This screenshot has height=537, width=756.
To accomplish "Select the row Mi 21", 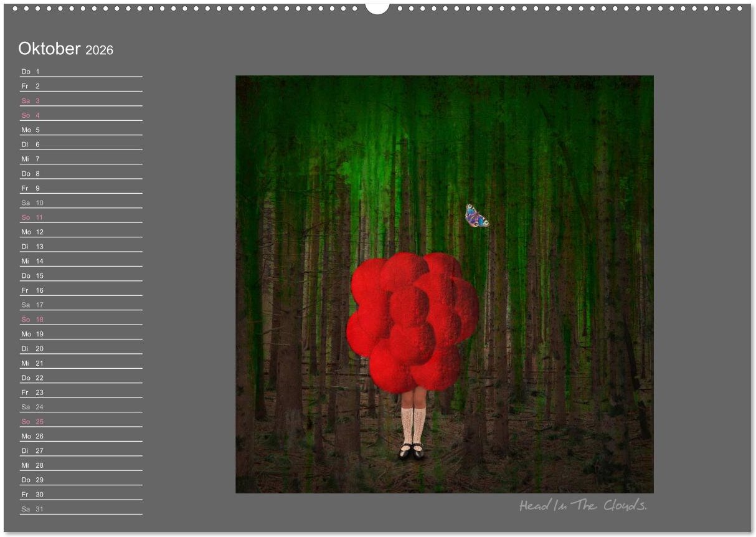I will click(x=81, y=363).
